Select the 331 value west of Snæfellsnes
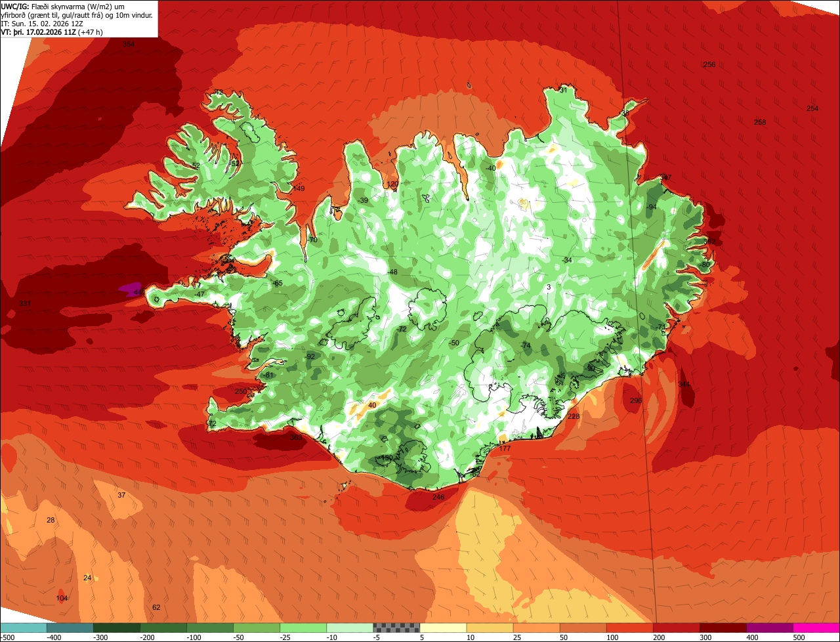The image size is (840, 642). pyautogui.click(x=25, y=303)
